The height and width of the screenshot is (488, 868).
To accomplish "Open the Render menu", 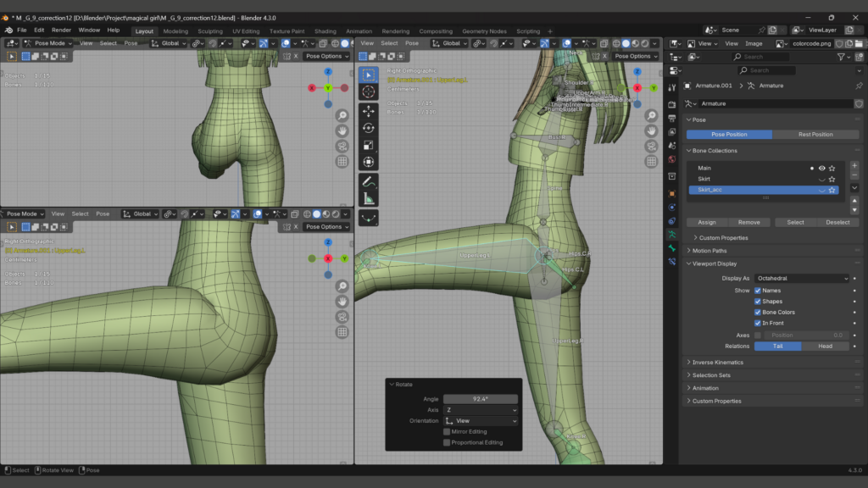I will click(x=61, y=30).
